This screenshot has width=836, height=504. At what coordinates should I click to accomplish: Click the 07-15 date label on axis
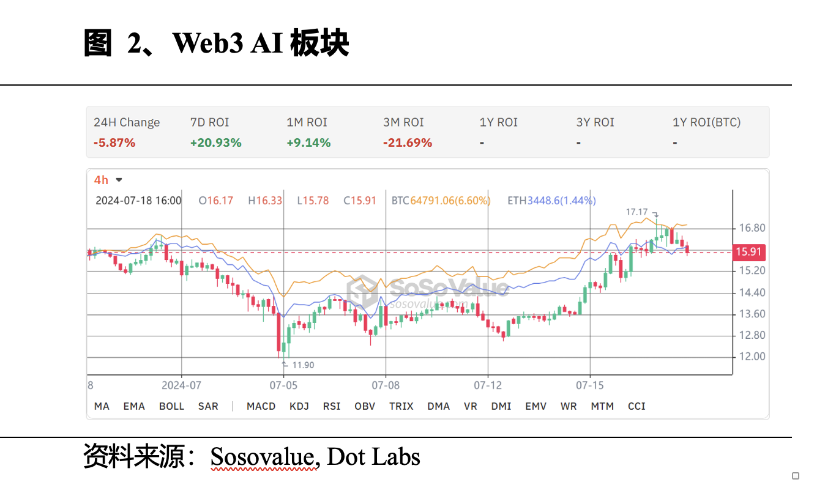coord(590,385)
